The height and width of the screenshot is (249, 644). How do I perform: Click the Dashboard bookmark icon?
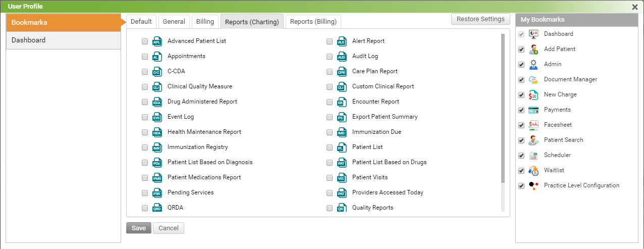533,34
